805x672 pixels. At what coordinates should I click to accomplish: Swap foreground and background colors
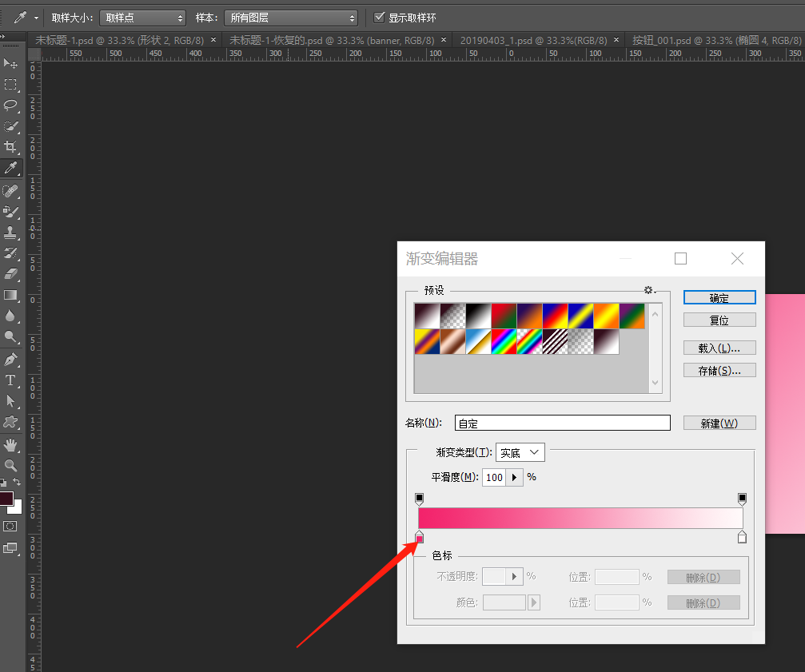coord(17,482)
